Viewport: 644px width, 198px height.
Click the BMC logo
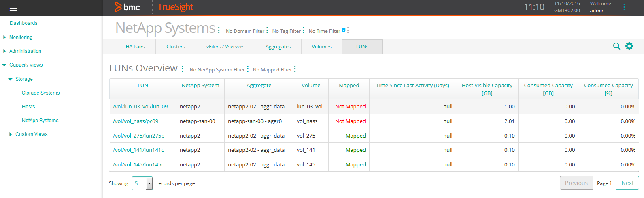pos(128,7)
